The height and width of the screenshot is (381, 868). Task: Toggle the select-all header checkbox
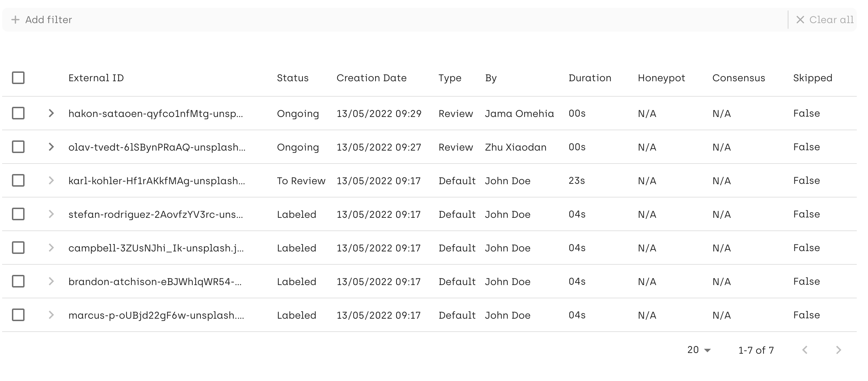pyautogui.click(x=18, y=78)
